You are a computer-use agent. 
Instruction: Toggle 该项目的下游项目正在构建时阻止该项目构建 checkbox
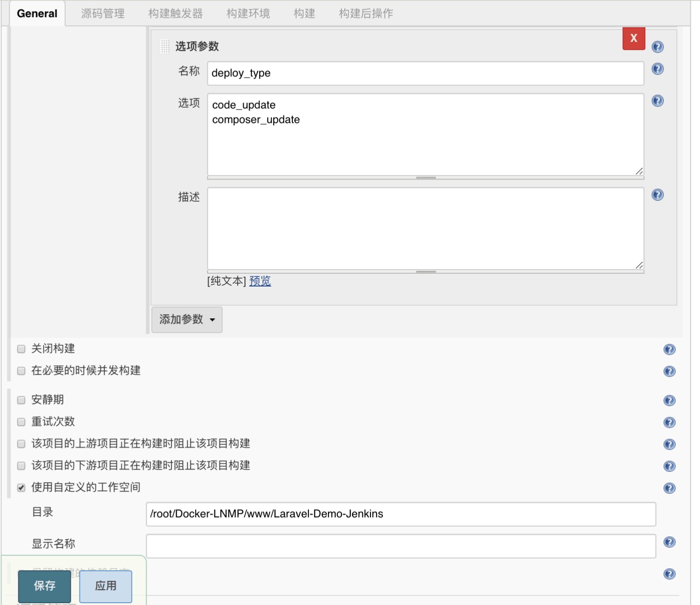[21, 466]
